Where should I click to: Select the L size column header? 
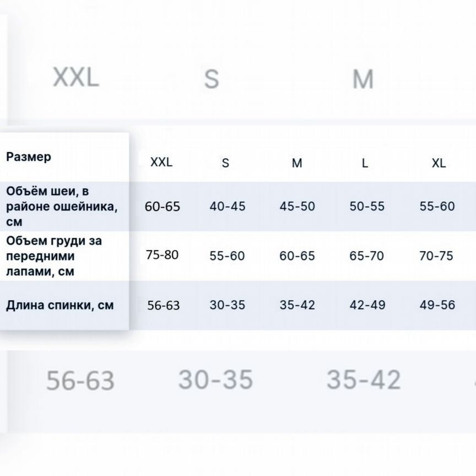click(365, 163)
